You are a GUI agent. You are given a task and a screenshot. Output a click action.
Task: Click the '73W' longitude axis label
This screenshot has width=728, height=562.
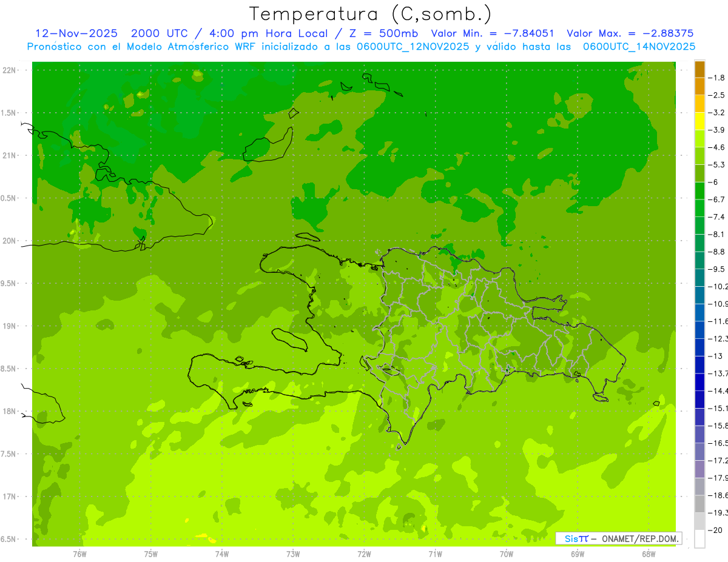click(293, 554)
